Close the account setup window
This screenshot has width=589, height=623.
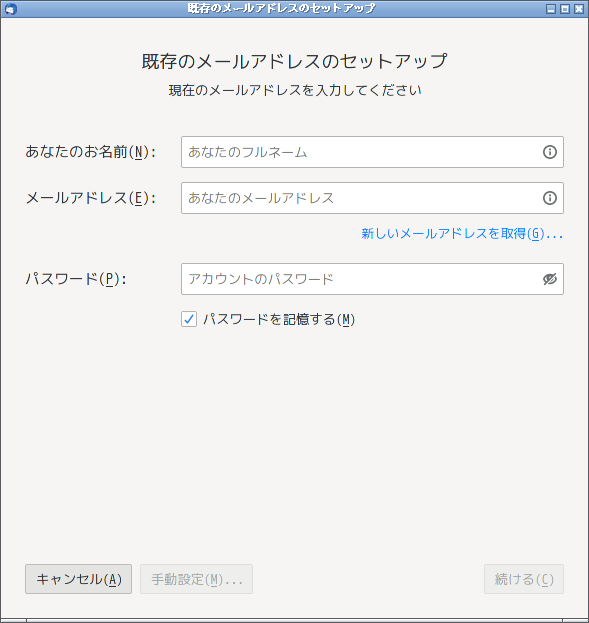(579, 9)
